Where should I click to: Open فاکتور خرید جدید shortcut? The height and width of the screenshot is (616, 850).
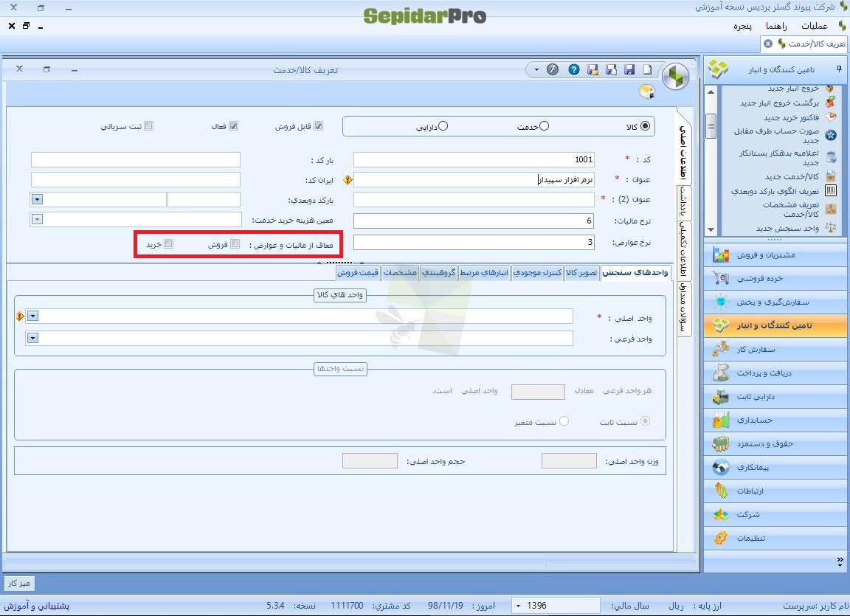coord(792,117)
